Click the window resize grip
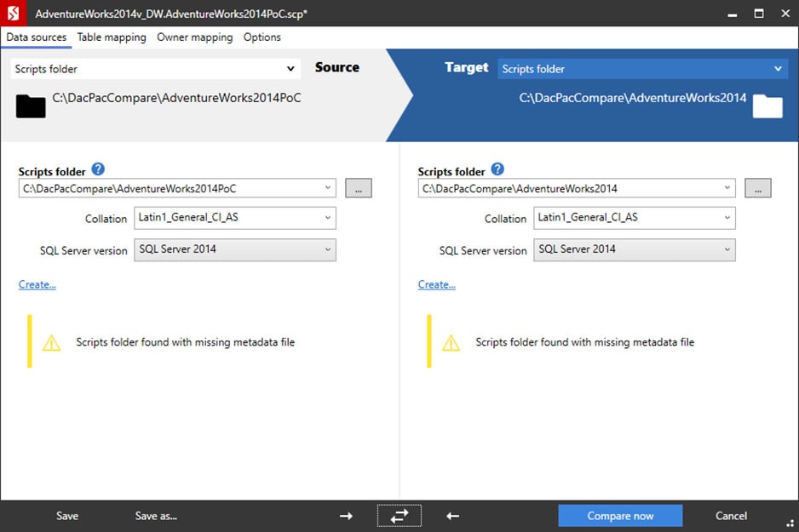This screenshot has width=799, height=532. coord(790,523)
